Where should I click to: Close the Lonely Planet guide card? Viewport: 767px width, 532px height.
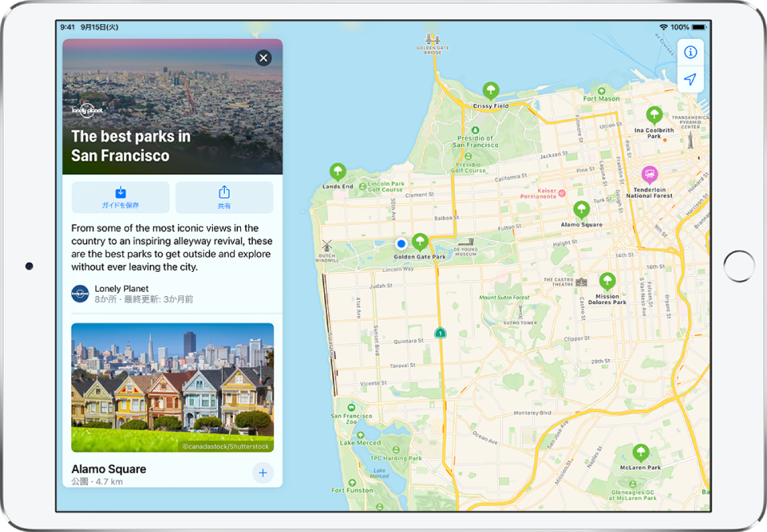263,58
